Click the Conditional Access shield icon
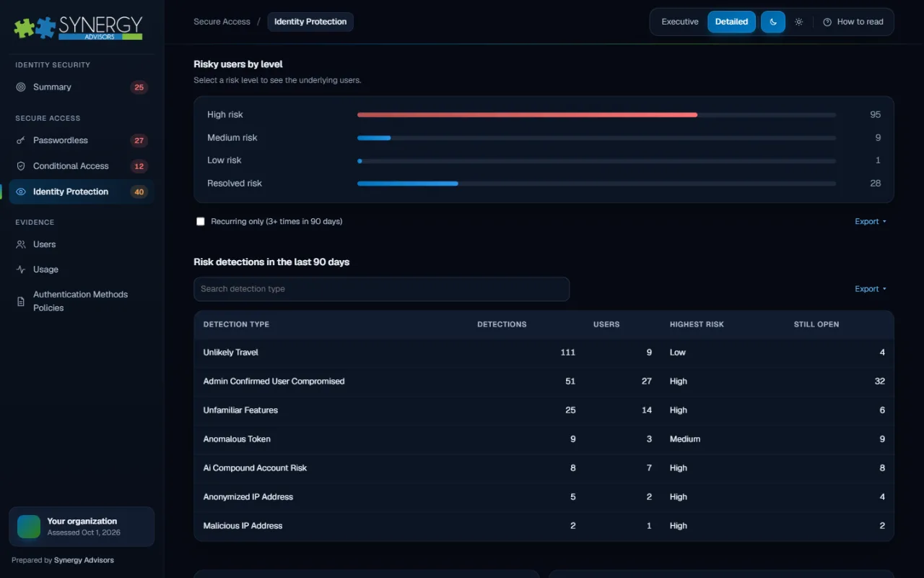 coord(21,166)
